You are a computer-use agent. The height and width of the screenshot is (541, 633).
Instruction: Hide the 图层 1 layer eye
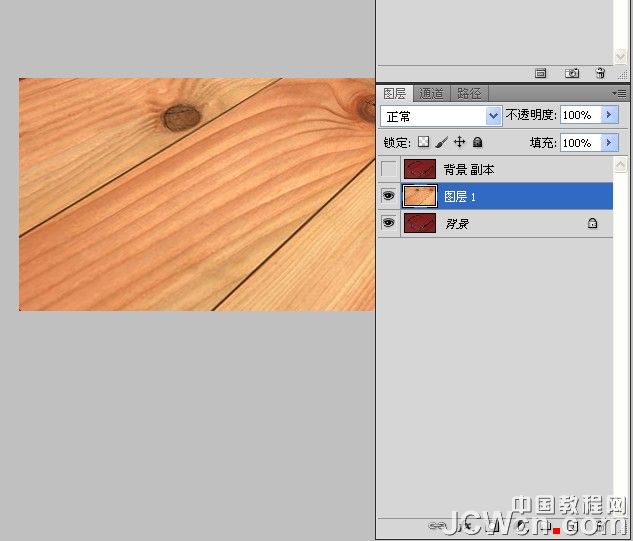click(x=388, y=196)
